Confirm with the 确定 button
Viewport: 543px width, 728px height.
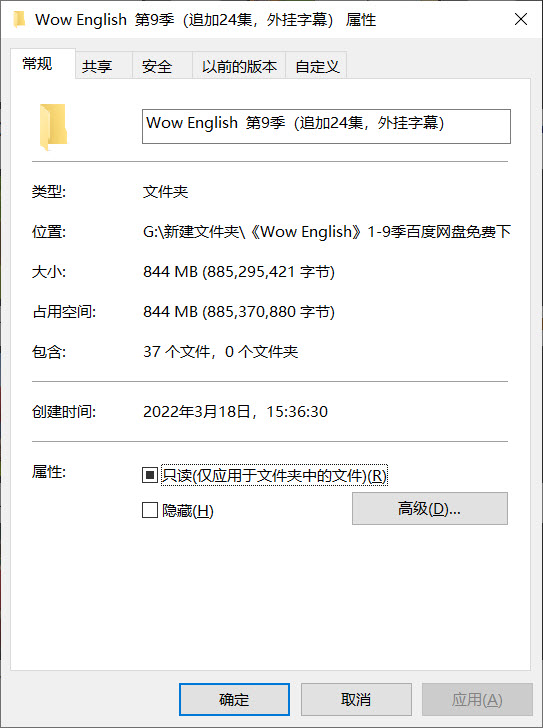(234, 699)
